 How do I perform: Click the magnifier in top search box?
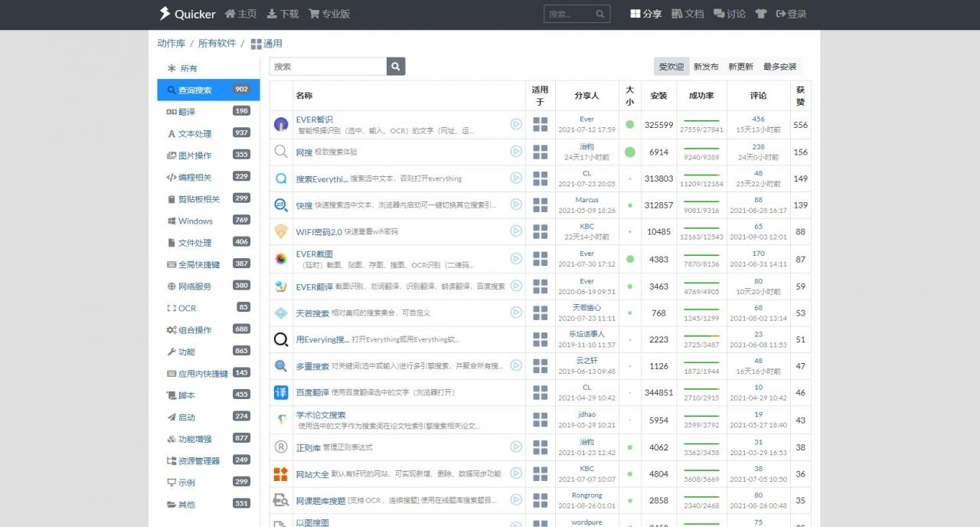(x=601, y=14)
